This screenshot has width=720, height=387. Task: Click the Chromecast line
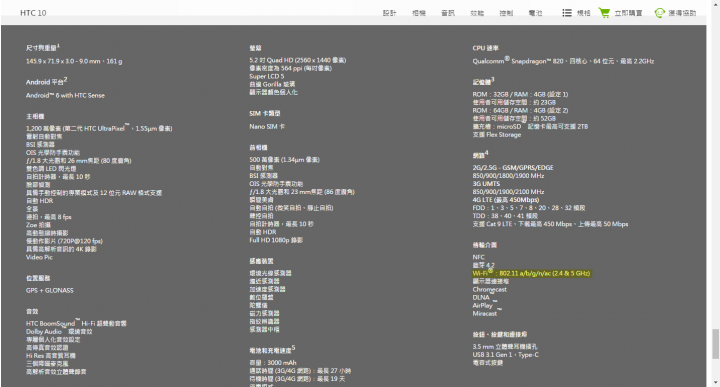pos(489,289)
